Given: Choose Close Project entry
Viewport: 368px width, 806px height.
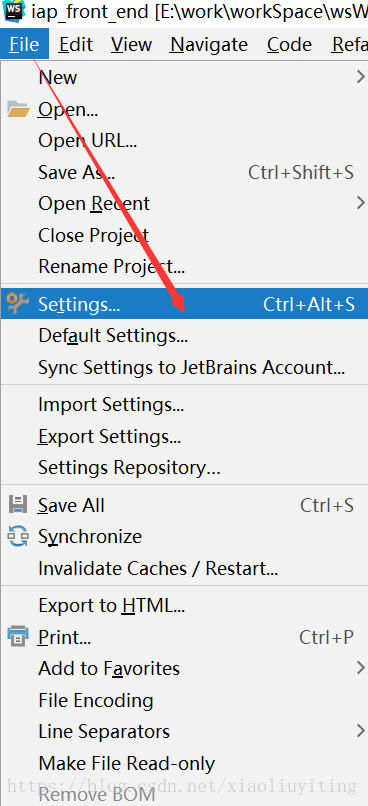Looking at the screenshot, I should [x=184, y=235].
